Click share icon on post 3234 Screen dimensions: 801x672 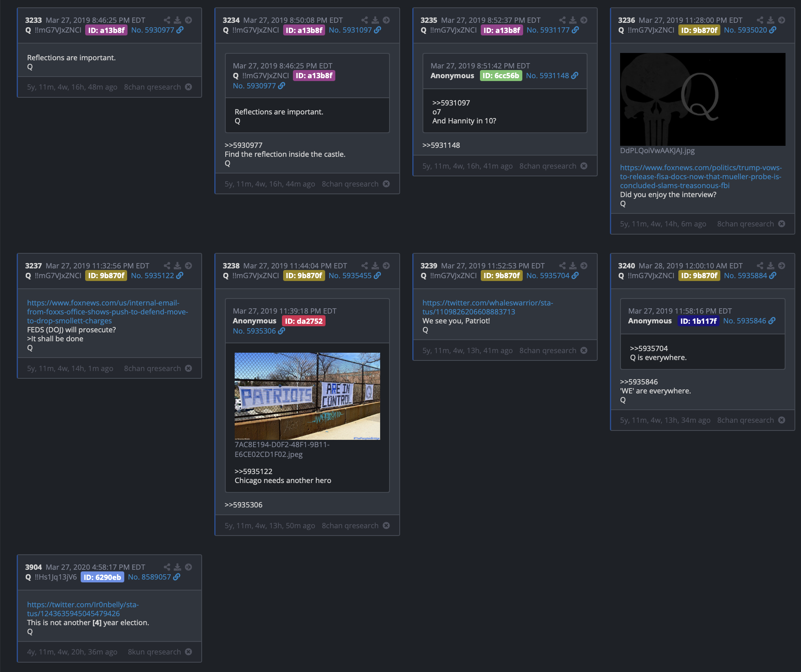[x=364, y=20]
